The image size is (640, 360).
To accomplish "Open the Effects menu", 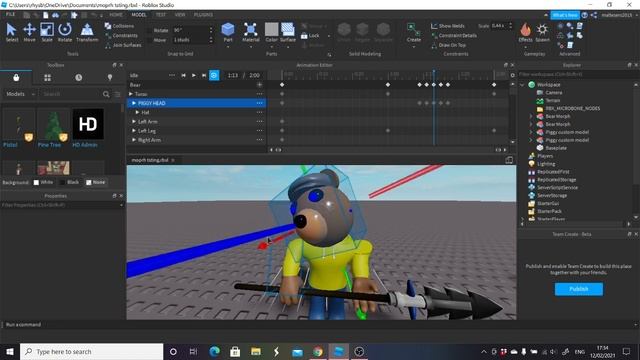I will point(525,32).
